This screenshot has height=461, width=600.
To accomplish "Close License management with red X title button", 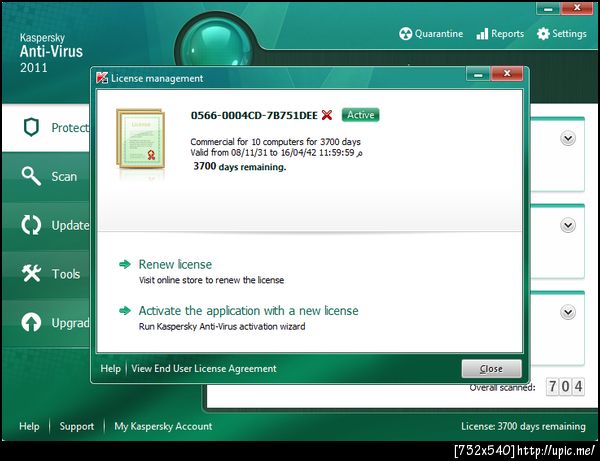I will (x=507, y=73).
